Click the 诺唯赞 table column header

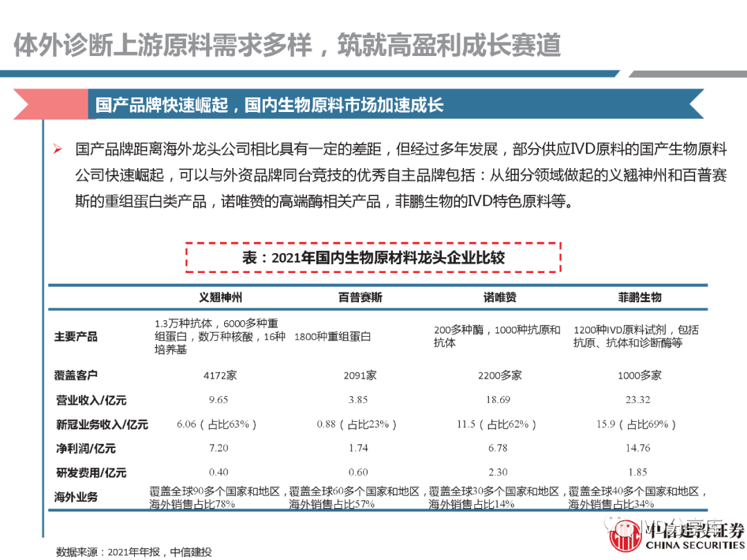point(499,297)
